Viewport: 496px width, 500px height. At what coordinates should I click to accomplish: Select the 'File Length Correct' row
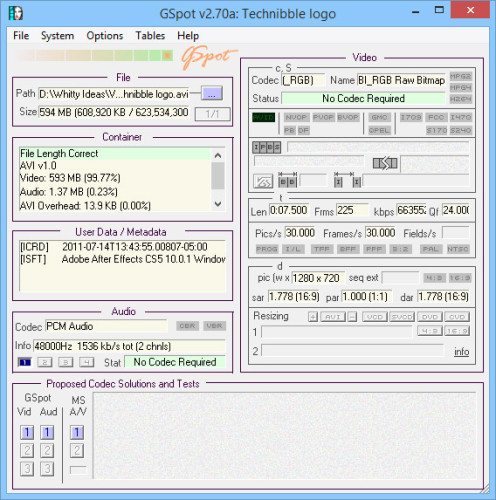pos(115,153)
